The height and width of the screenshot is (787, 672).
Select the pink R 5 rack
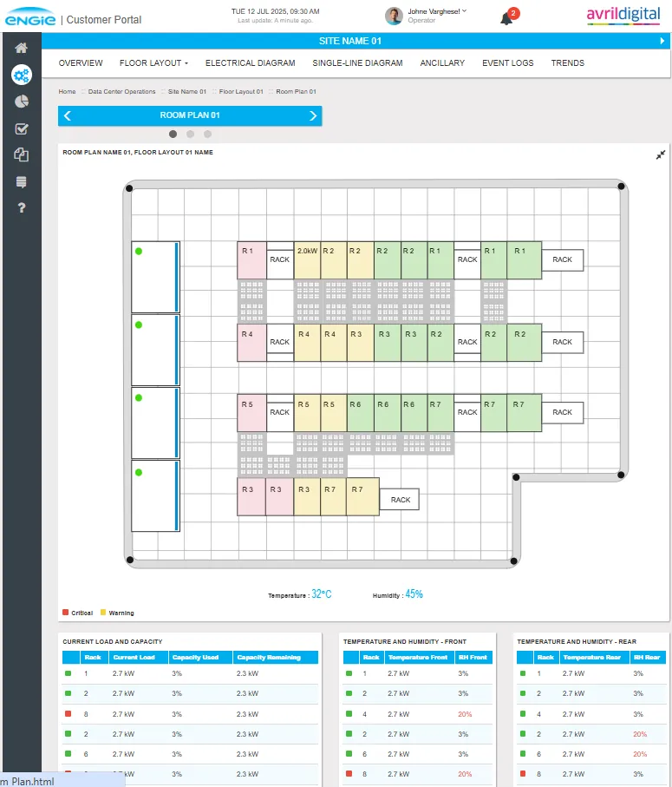pos(251,413)
